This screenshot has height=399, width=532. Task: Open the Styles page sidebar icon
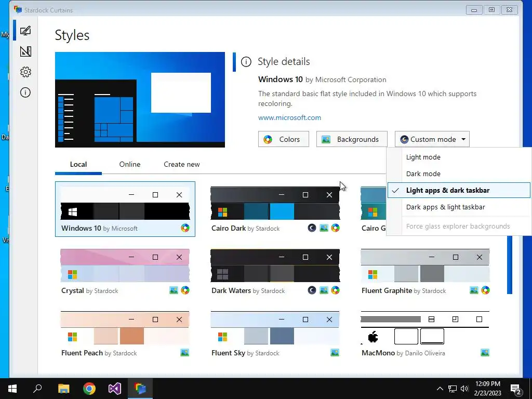tap(25, 31)
